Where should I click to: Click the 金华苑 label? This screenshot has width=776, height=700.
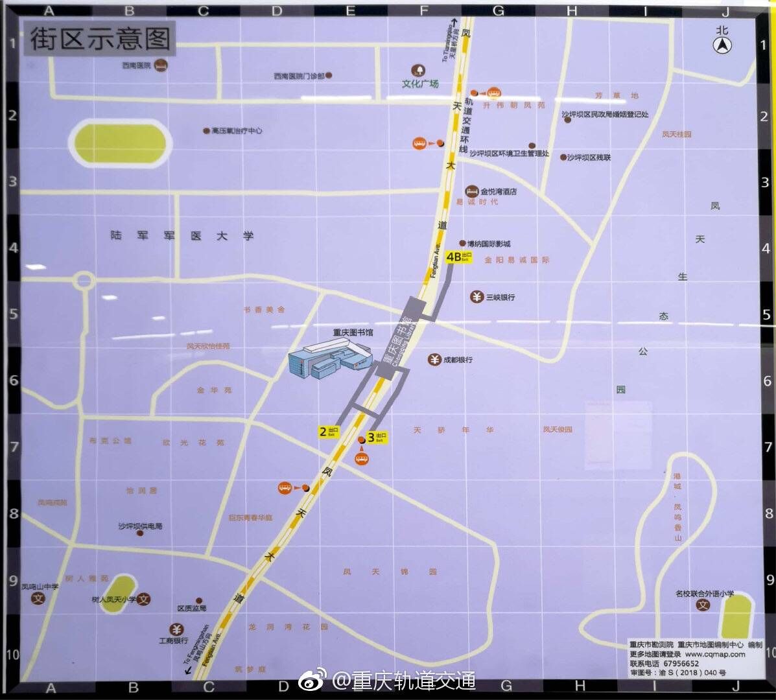pyautogui.click(x=214, y=390)
